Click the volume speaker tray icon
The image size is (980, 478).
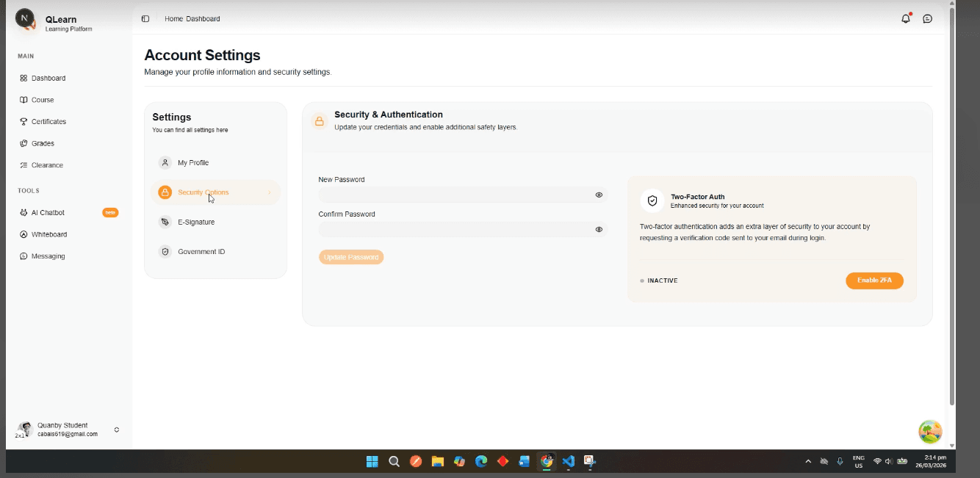[x=889, y=461]
